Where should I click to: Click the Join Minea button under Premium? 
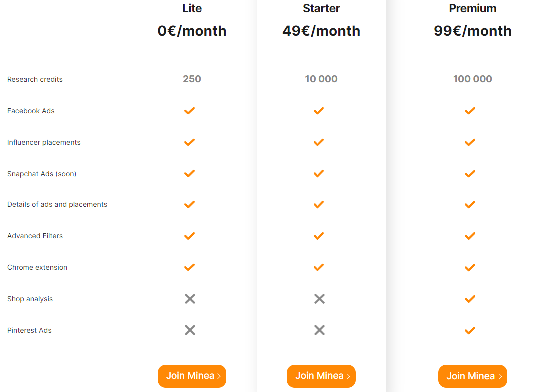coord(473,376)
